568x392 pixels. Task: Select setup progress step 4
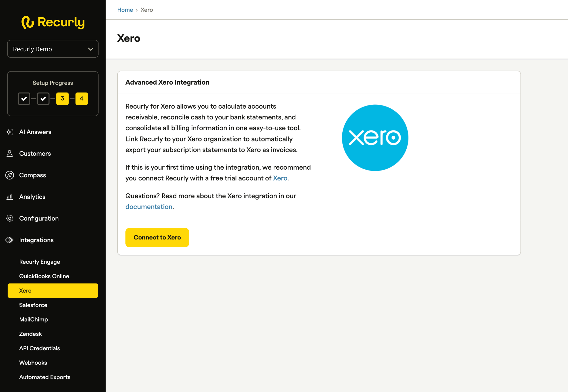[81, 99]
